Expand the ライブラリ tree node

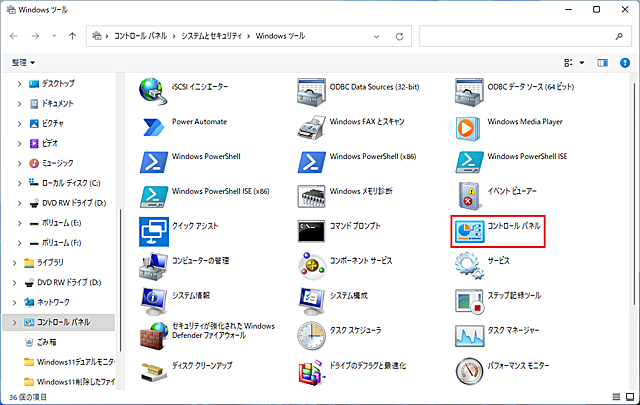[x=15, y=263]
